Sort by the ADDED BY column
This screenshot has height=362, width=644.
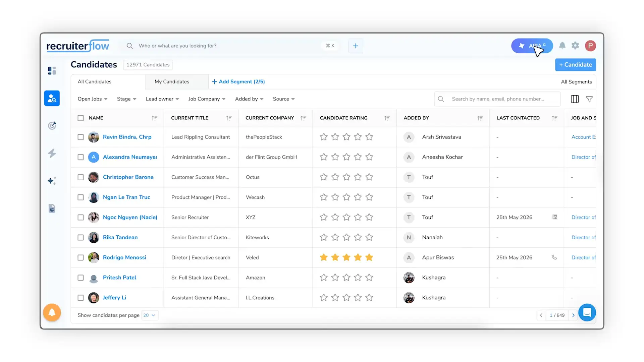[x=480, y=118]
